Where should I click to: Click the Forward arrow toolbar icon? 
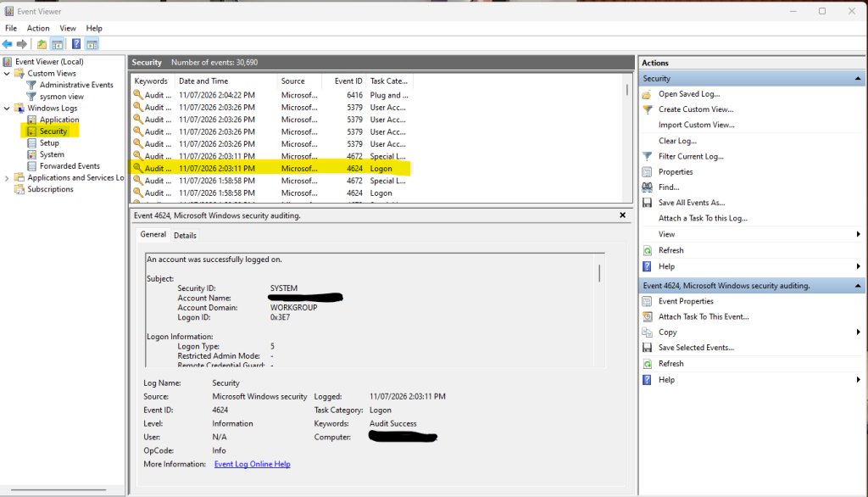[21, 44]
